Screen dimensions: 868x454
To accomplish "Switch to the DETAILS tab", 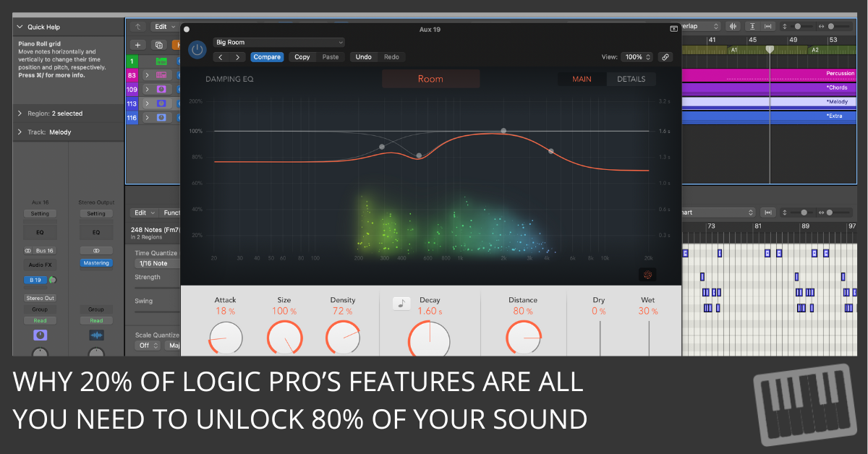I will (631, 79).
